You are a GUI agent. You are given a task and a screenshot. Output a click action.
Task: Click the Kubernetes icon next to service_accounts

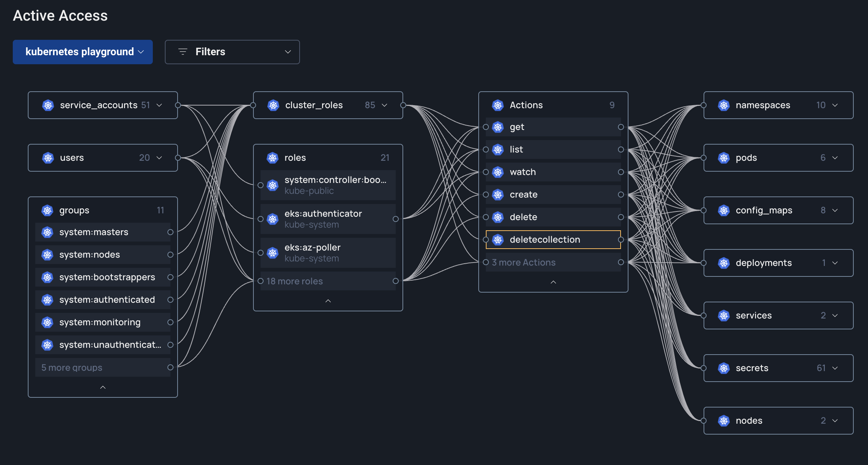pyautogui.click(x=48, y=105)
